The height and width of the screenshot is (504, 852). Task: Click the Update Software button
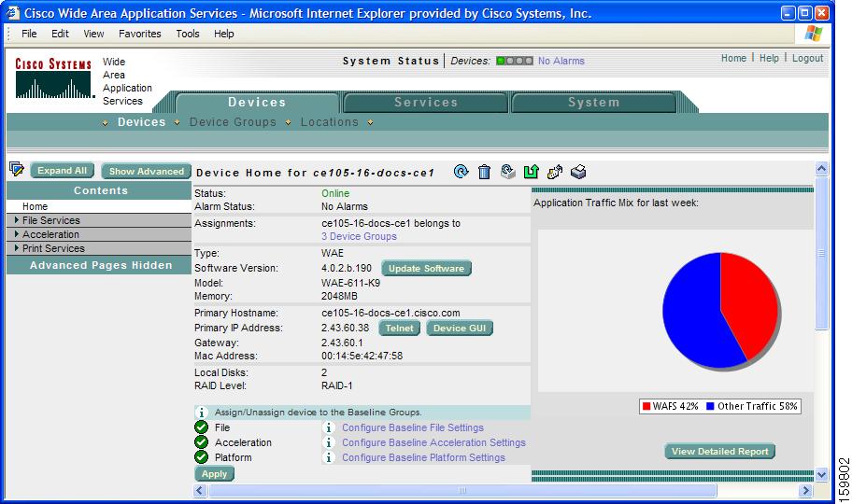coord(426,268)
